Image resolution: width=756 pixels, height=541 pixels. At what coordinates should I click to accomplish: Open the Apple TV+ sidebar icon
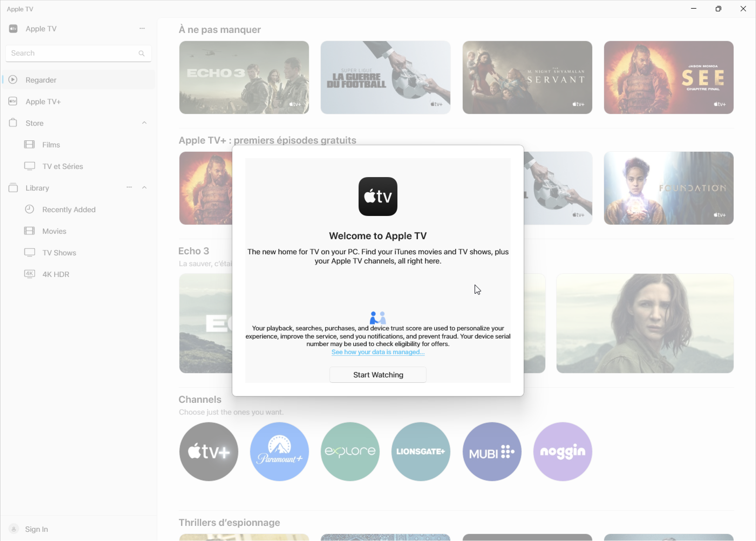click(x=13, y=101)
